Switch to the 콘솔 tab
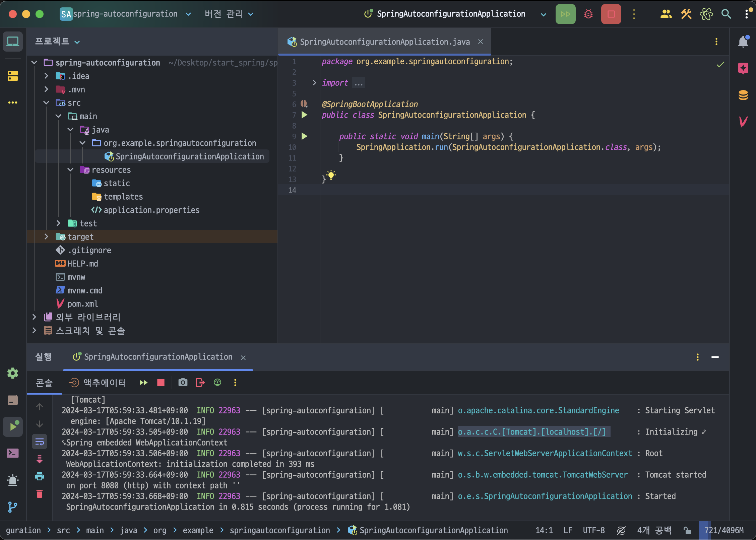 [x=44, y=383]
